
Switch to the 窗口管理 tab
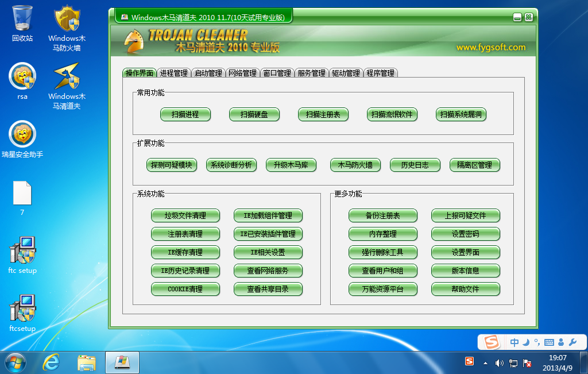tap(277, 73)
